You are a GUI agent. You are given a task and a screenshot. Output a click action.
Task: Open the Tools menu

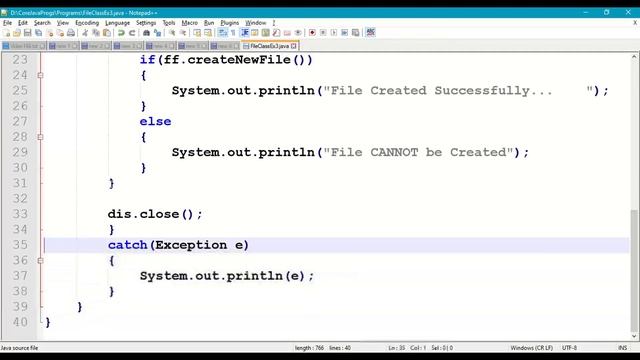click(x=169, y=23)
